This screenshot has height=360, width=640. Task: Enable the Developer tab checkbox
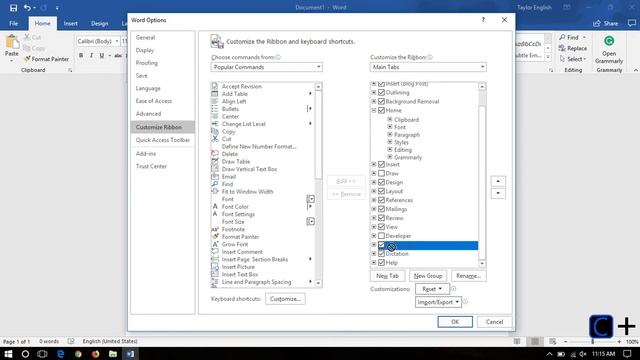(x=381, y=236)
